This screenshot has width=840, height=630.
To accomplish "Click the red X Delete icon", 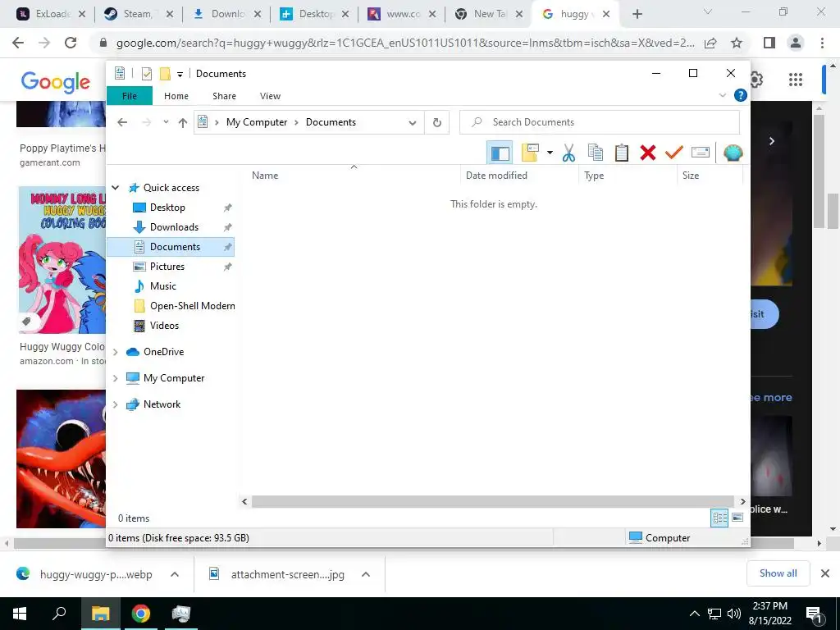I will point(648,153).
